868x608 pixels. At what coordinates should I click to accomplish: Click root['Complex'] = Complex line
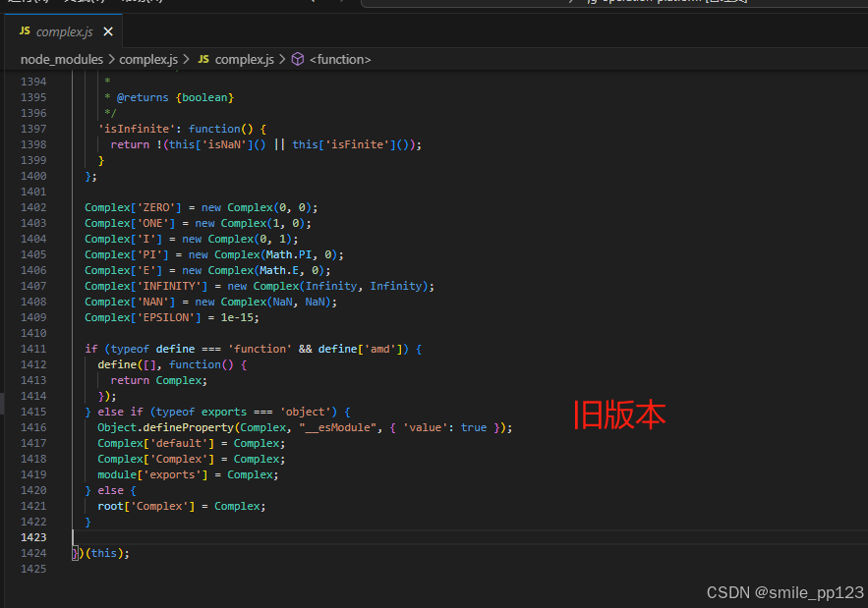(182, 507)
